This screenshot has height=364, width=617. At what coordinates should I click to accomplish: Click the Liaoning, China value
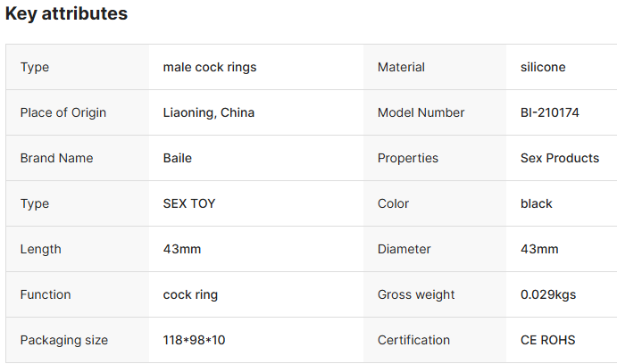208,112
